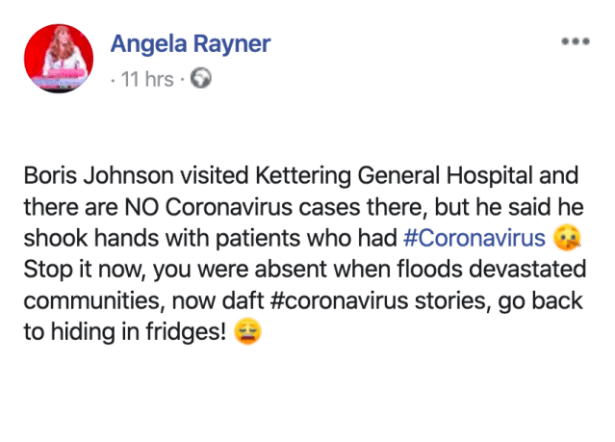Visit the Angela Rayner profile name link
Viewport: 615px width, 442px height.
(189, 44)
